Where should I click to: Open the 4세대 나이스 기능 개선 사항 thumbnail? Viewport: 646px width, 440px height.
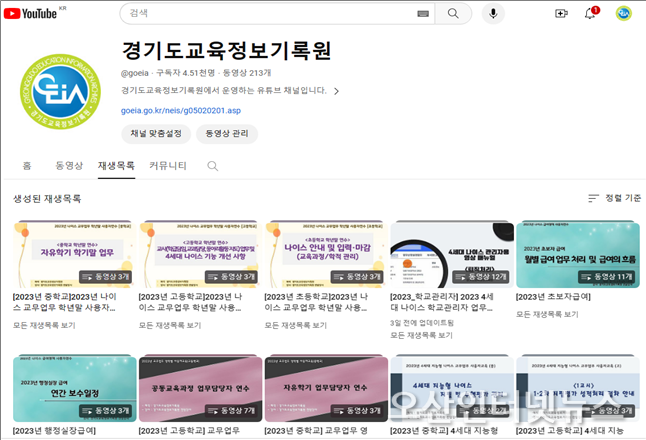click(200, 254)
